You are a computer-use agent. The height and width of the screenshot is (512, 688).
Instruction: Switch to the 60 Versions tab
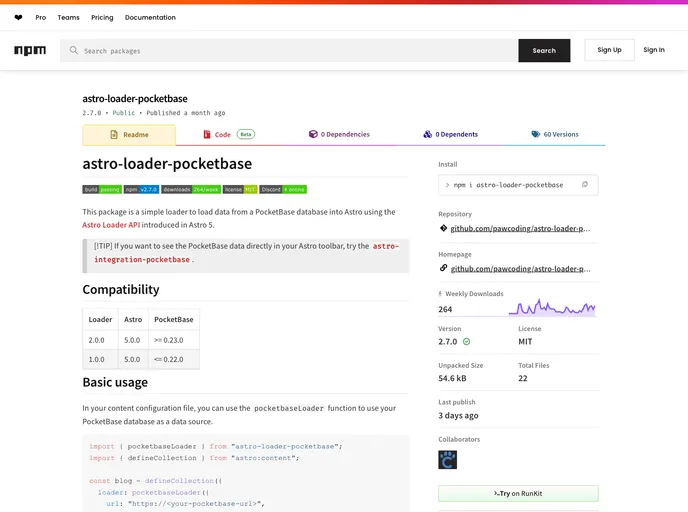pos(555,134)
